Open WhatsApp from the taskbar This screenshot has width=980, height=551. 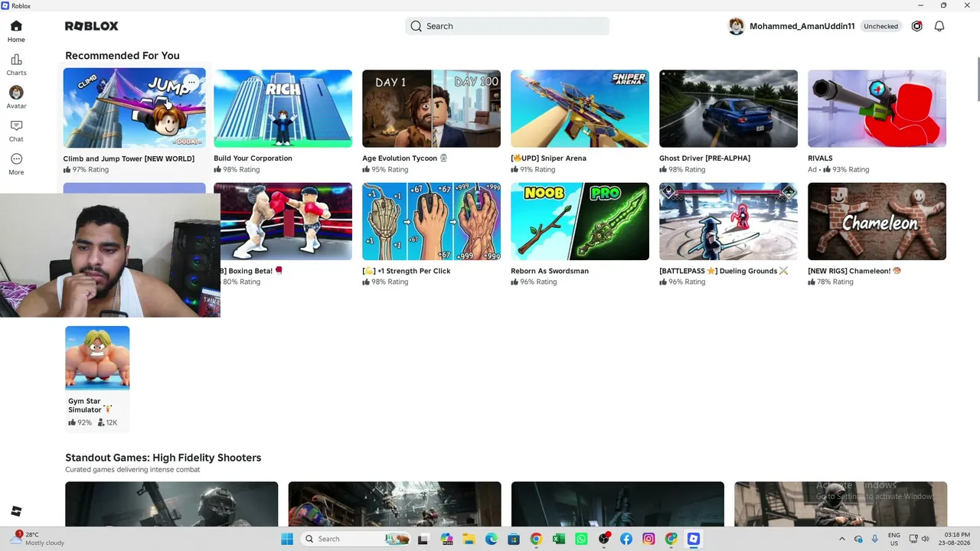(x=581, y=539)
